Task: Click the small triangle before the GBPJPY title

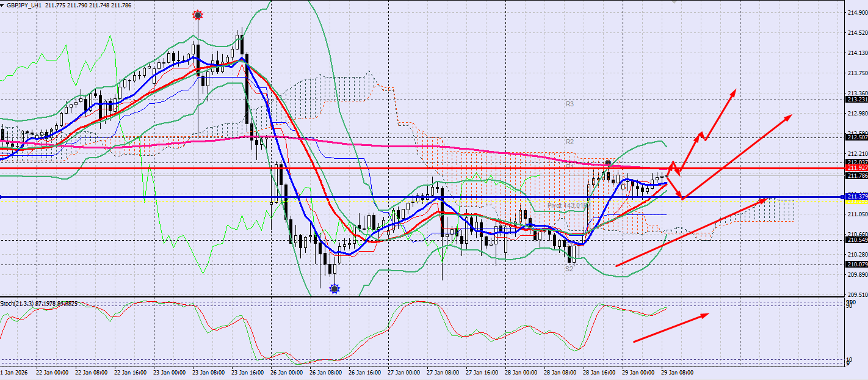Action: pos(3,4)
